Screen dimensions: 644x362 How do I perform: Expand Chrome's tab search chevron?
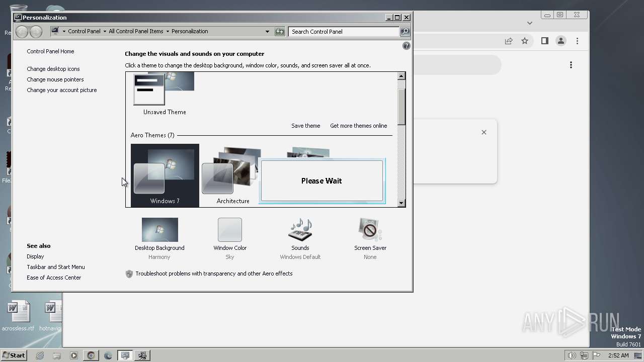(529, 23)
